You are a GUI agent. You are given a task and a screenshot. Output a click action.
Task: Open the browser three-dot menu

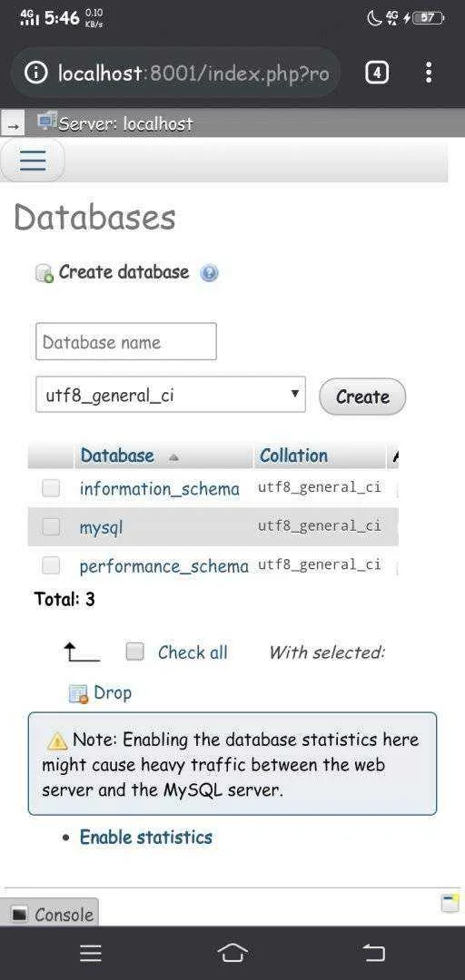429,73
